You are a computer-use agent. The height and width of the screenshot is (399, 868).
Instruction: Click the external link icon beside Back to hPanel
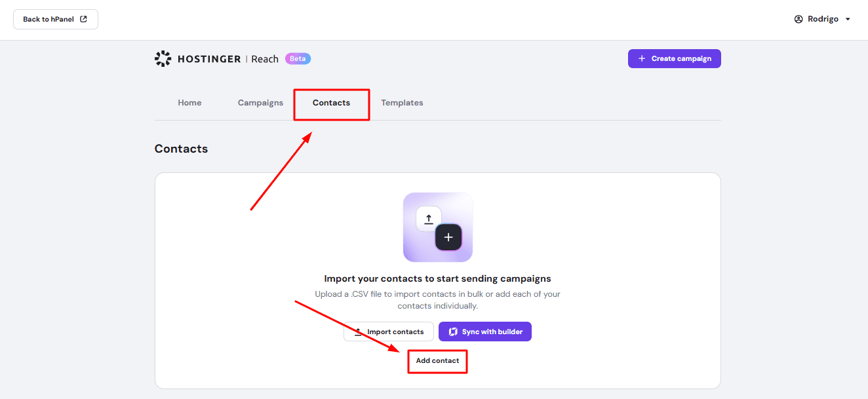click(83, 19)
